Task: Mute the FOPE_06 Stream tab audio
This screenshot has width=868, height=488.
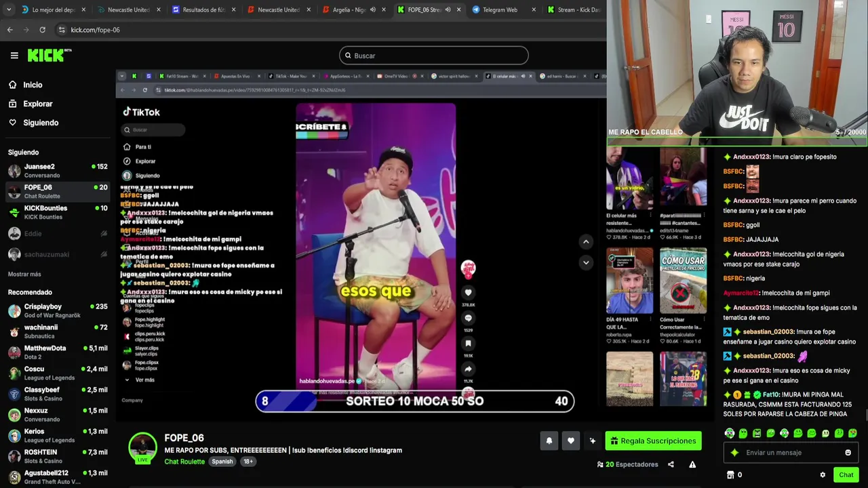Action: 448,9
